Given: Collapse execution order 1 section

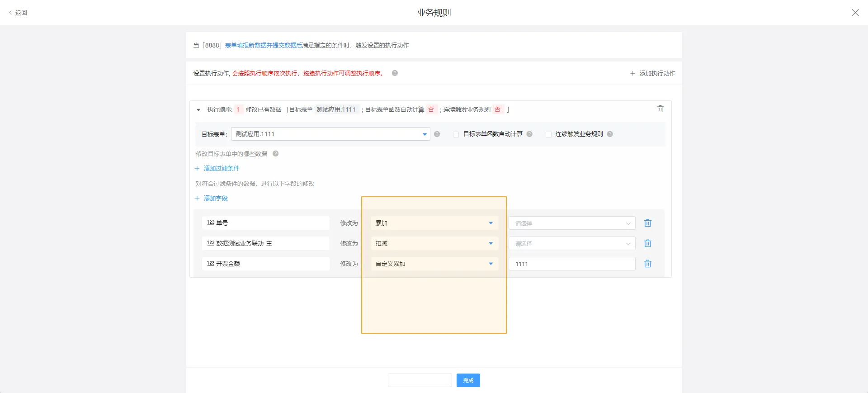Looking at the screenshot, I should pos(198,110).
